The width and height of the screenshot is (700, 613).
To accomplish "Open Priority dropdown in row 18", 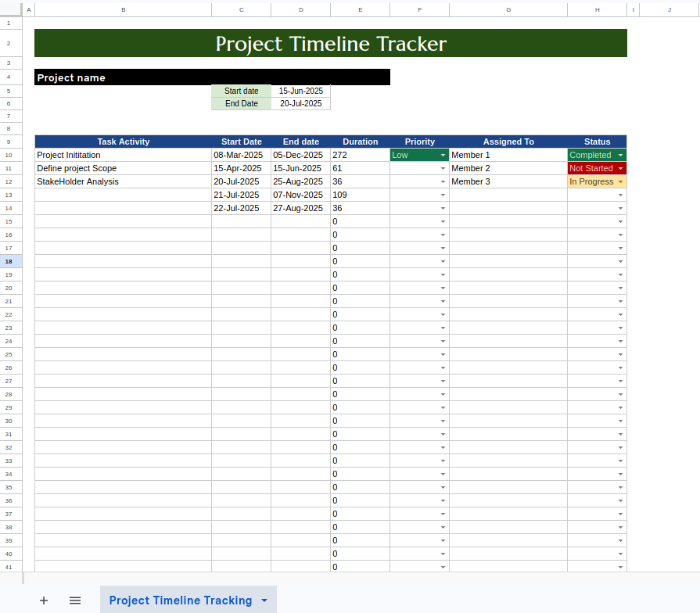I will coord(443,261).
